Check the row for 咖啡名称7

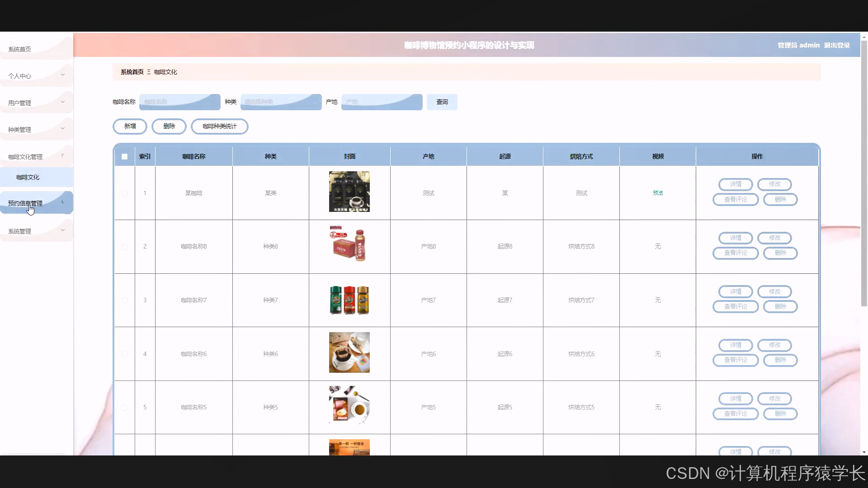(124, 300)
